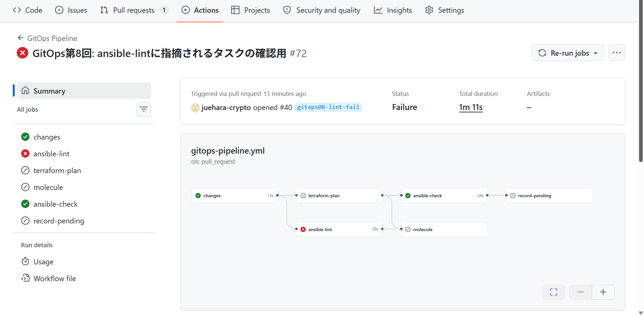Open repository Settings tab
Image resolution: width=644 pixels, height=316 pixels.
(444, 10)
